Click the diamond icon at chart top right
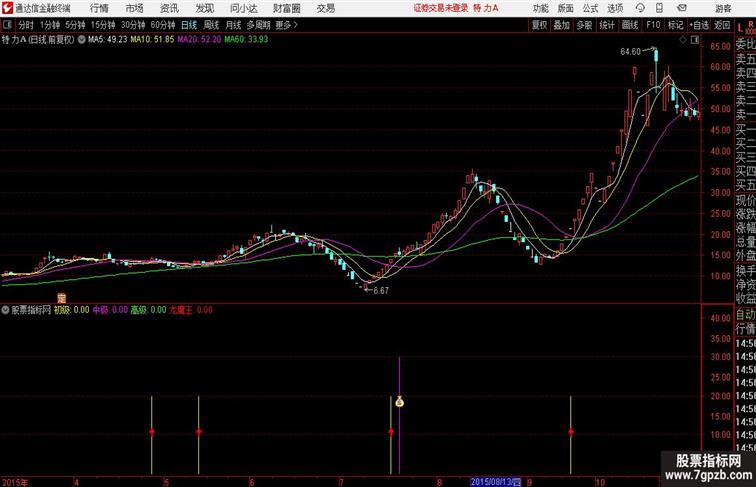 (683, 40)
